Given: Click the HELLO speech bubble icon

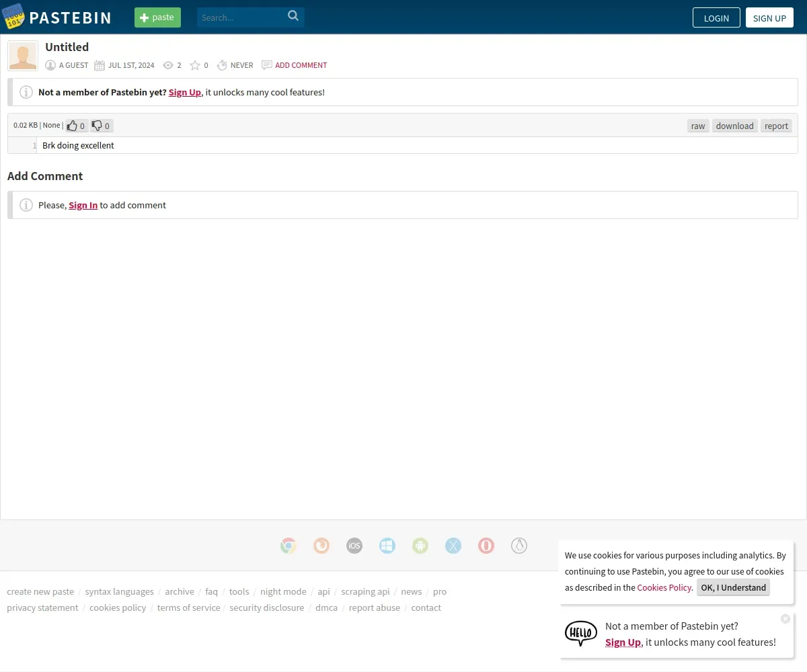Looking at the screenshot, I should tap(581, 634).
